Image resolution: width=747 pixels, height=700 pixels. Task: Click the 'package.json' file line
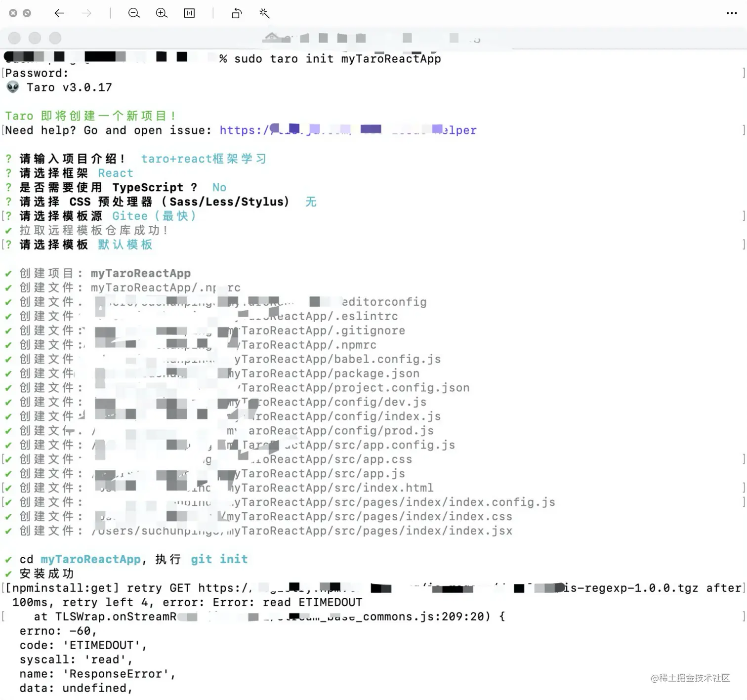pos(219,374)
